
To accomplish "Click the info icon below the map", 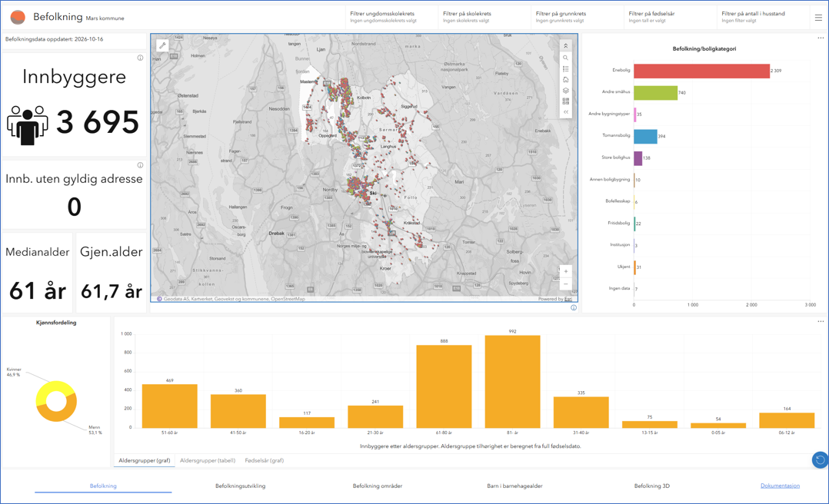I will pyautogui.click(x=574, y=307).
